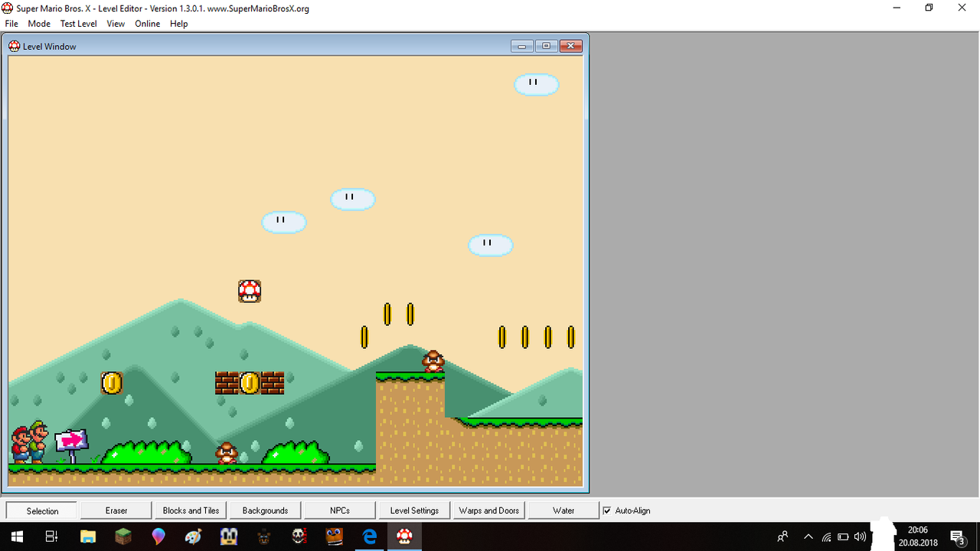Open the Help menu
The width and height of the screenshot is (980, 551).
coord(179,24)
